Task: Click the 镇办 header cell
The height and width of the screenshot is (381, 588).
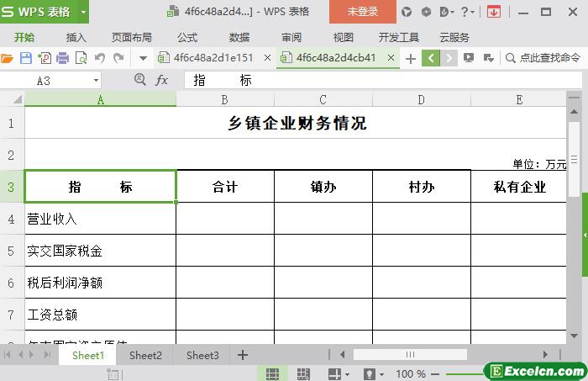Action: [x=323, y=187]
